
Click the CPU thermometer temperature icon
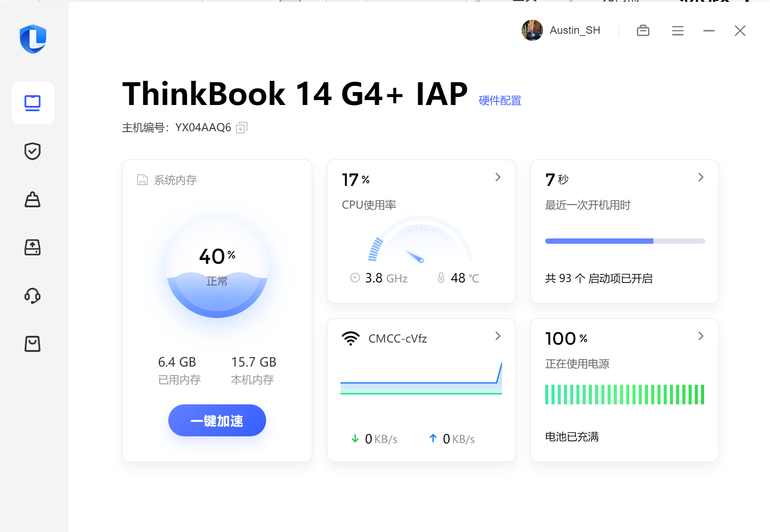click(x=441, y=278)
